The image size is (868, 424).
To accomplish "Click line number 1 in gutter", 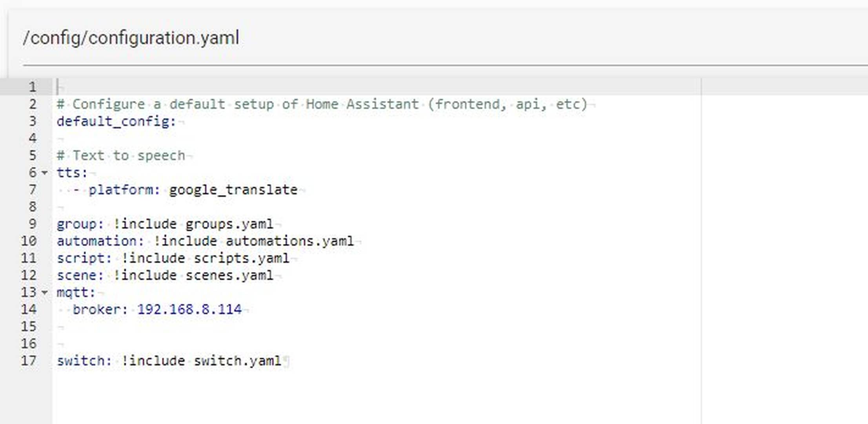I will (x=33, y=87).
